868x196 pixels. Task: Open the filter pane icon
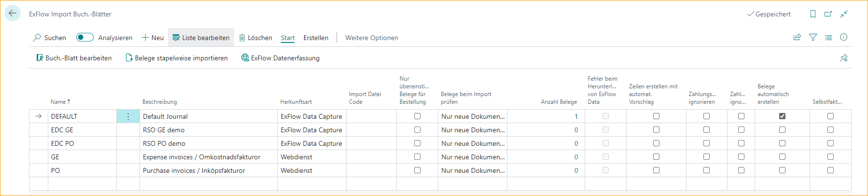813,37
